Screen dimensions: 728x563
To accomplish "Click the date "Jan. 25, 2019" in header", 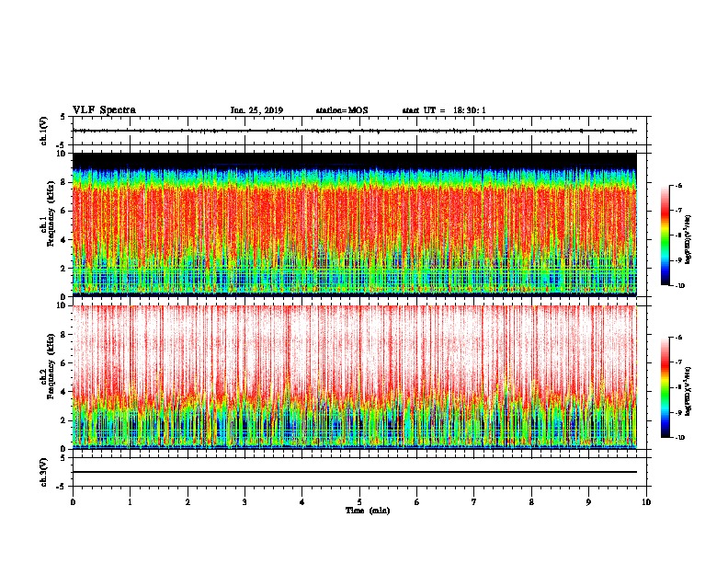I will pos(256,110).
